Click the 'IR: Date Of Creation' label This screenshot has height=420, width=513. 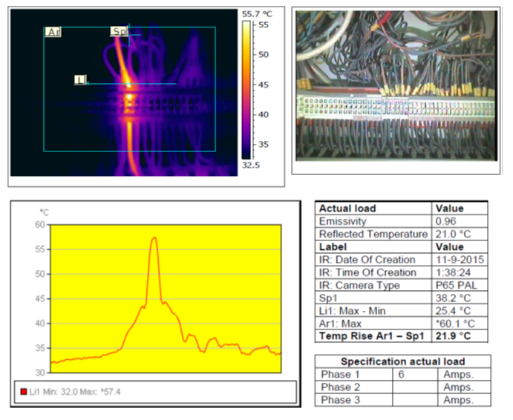pyautogui.click(x=367, y=260)
